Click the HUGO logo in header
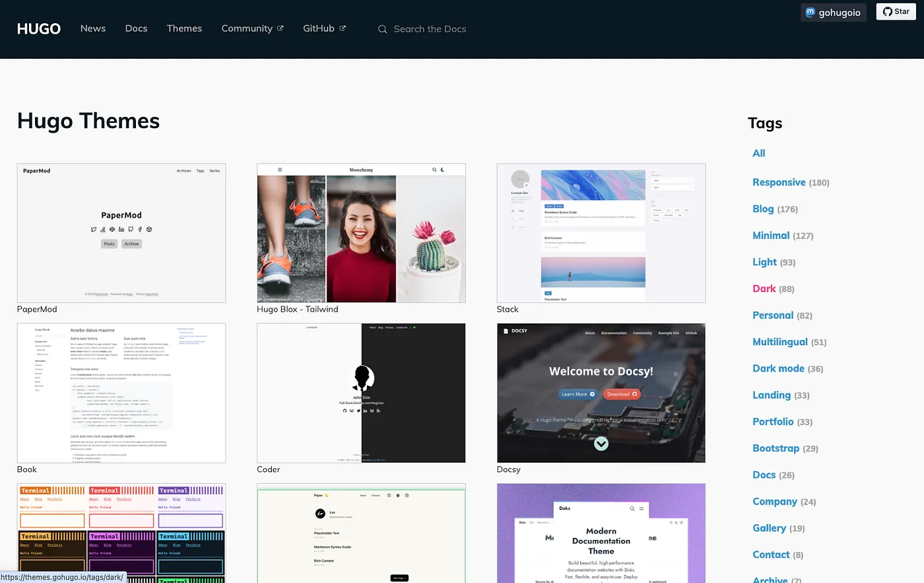Screen dimensions: 924x583 (x=39, y=28)
